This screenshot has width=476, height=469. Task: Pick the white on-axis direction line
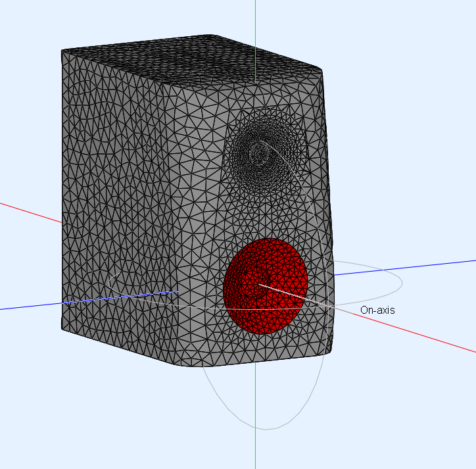click(x=289, y=294)
